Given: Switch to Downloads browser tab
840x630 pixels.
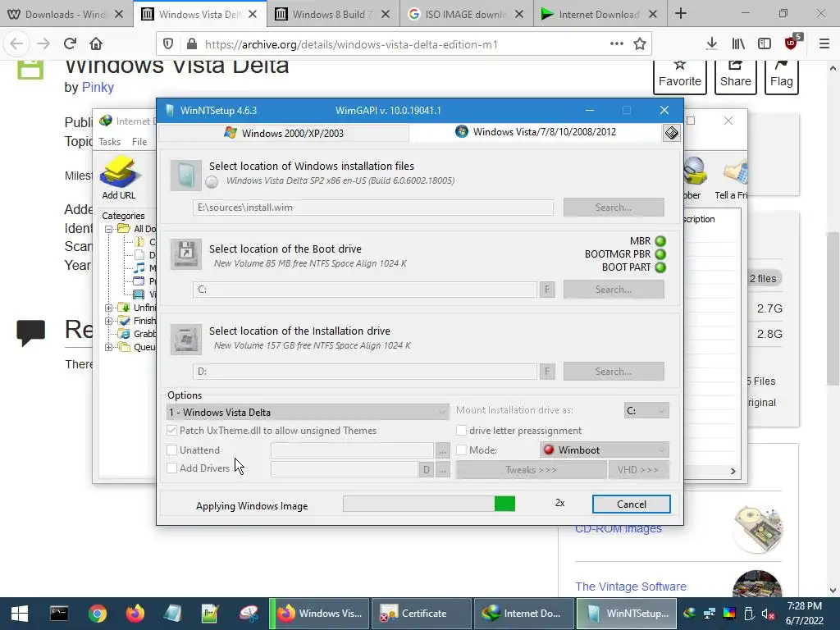Looking at the screenshot, I should (x=66, y=15).
